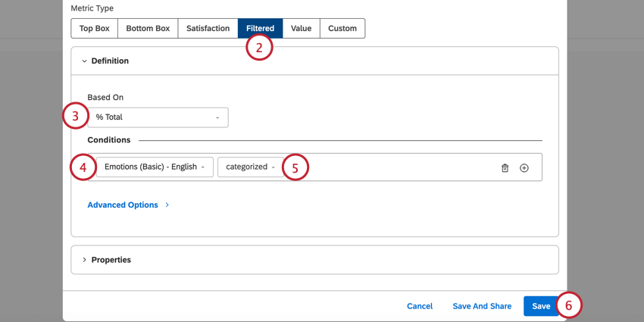Select the Value metric type
This screenshot has width=644, height=322.
point(301,29)
